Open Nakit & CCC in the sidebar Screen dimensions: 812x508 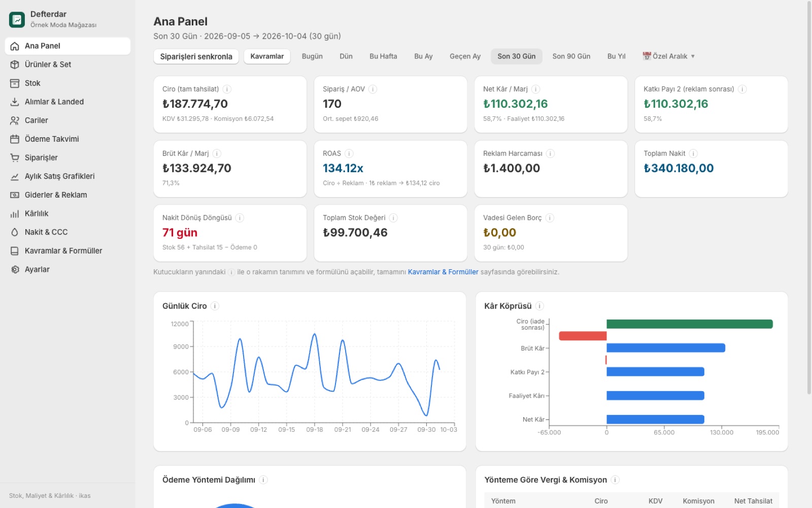67,232
